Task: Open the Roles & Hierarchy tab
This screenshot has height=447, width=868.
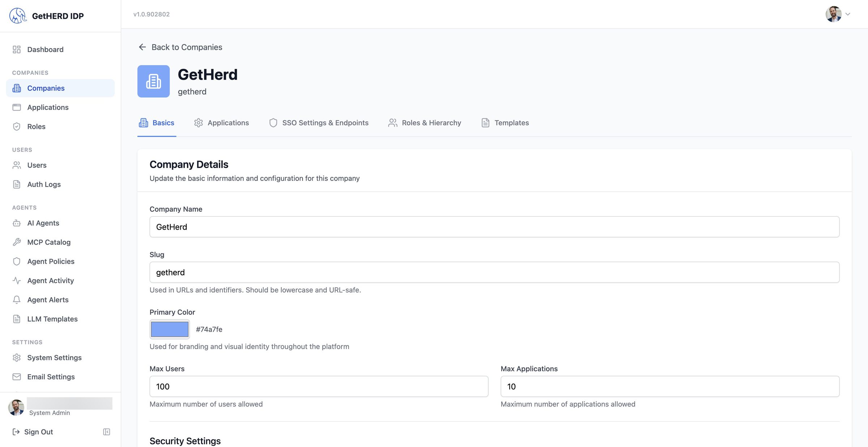Action: click(425, 123)
